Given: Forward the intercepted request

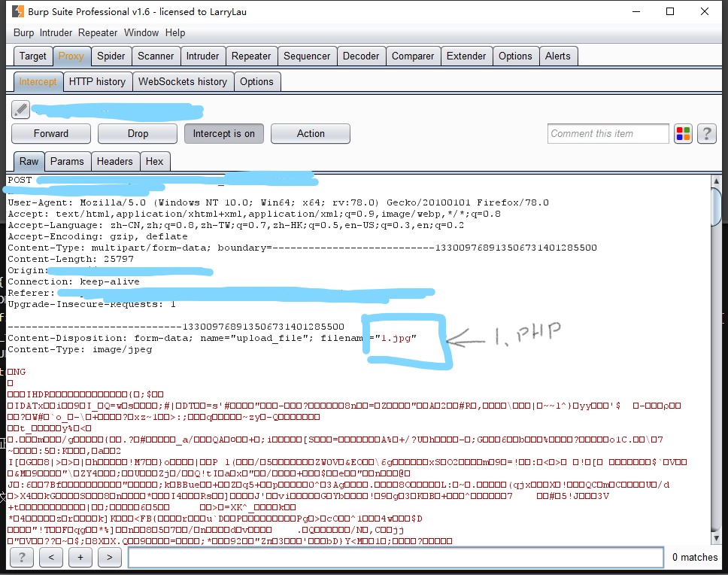Looking at the screenshot, I should [x=51, y=133].
